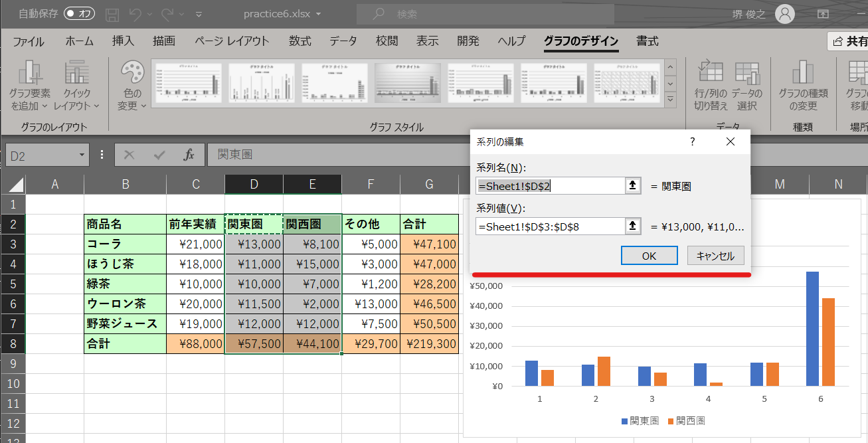The width and height of the screenshot is (868, 443).
Task: Select row 9 header
Action: pyautogui.click(x=13, y=363)
